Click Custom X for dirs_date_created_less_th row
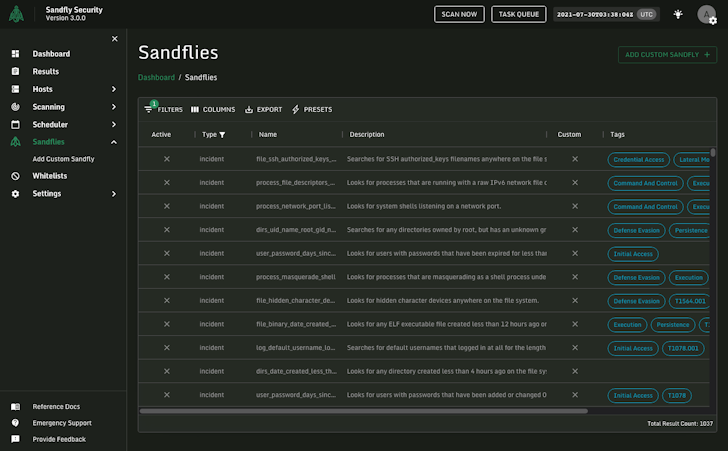Viewport: 728px width, 451px height. 575,372
